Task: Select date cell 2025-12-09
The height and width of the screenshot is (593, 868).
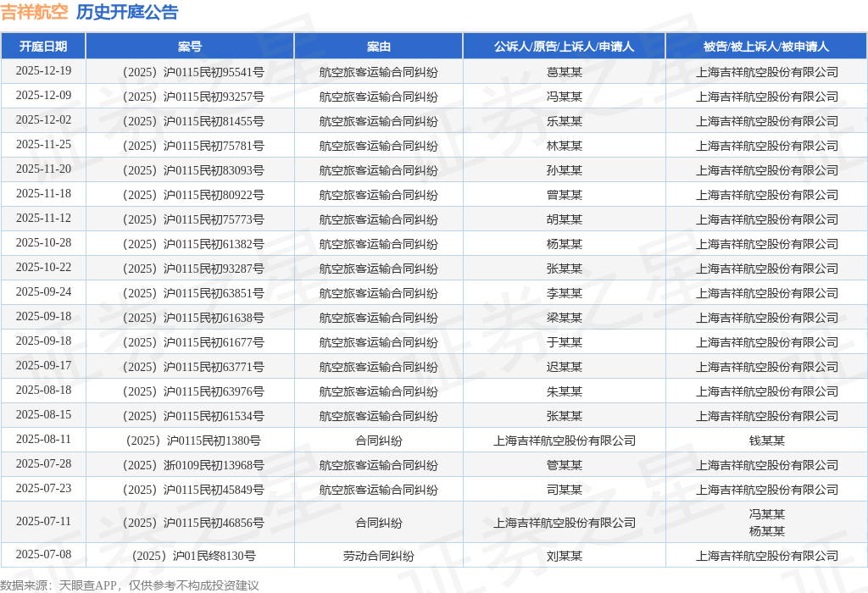Action: 43,95
